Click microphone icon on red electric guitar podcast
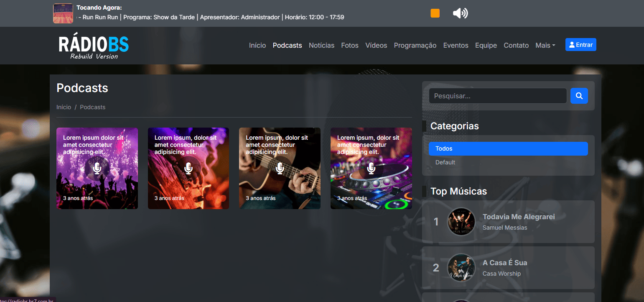644x302 pixels. pyautogui.click(x=188, y=168)
